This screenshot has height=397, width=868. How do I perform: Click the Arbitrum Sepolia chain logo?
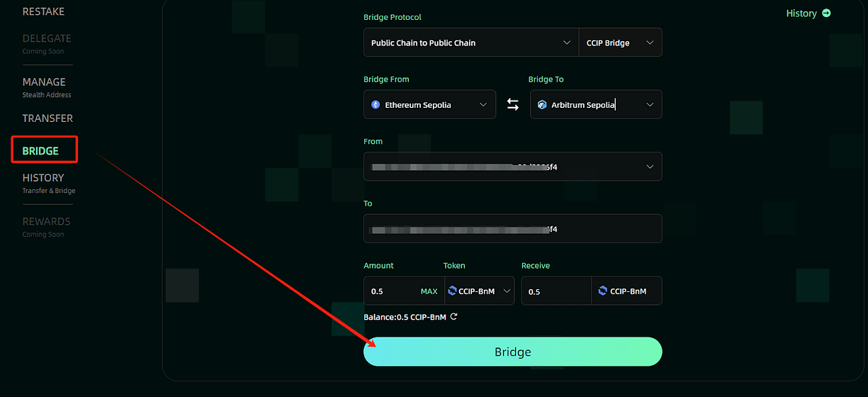coord(542,105)
